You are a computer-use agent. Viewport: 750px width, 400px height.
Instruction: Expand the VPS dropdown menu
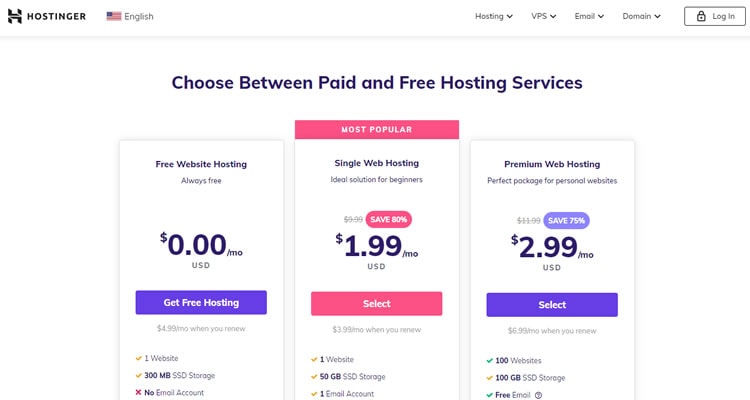(x=543, y=16)
